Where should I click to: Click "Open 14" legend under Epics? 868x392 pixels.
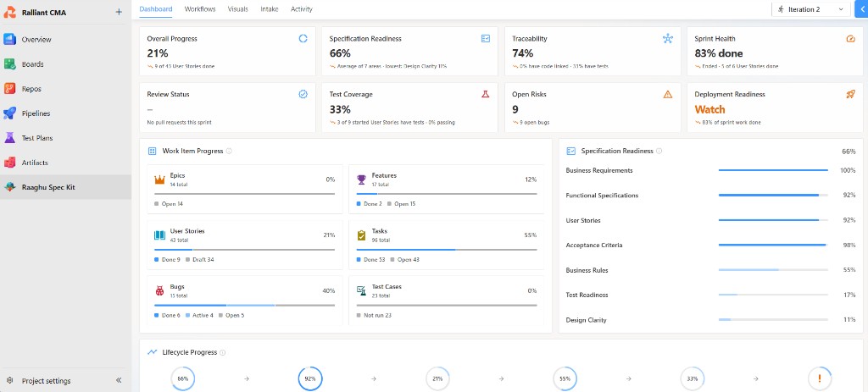[x=169, y=204]
